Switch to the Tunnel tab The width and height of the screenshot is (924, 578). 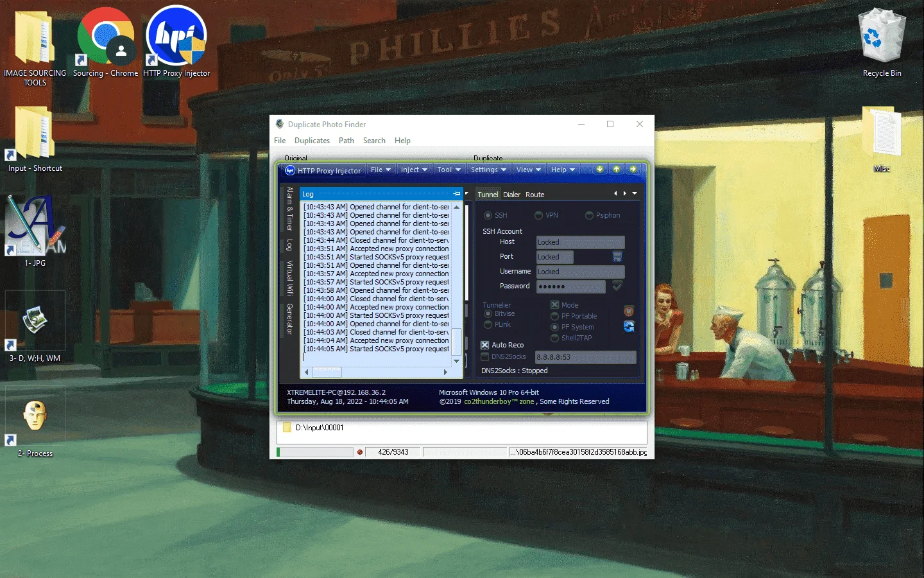pyautogui.click(x=488, y=195)
